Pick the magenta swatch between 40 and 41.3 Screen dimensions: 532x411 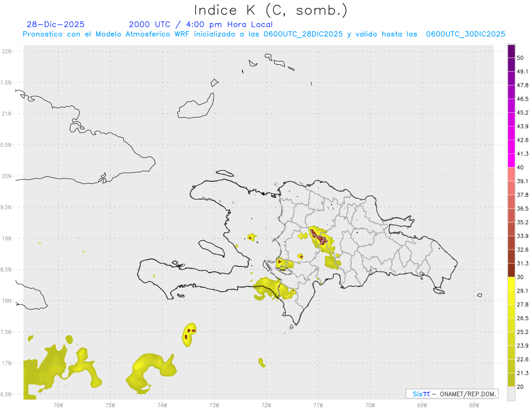pos(511,160)
